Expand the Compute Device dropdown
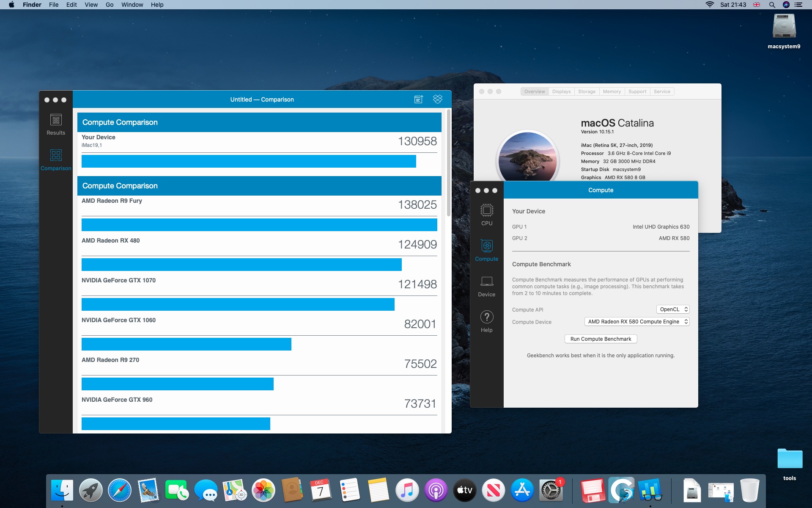This screenshot has width=812, height=508. coord(636,322)
